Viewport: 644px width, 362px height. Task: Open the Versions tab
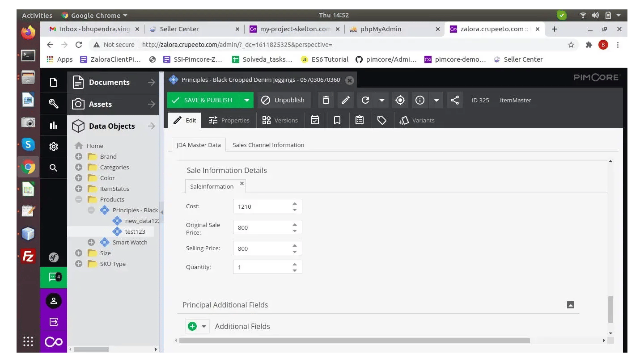(x=280, y=120)
